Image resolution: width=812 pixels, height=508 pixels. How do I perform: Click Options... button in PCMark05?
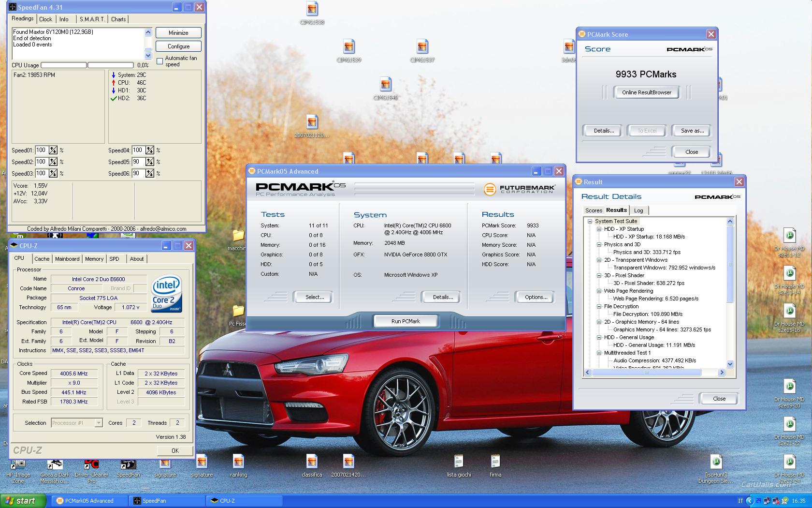536,297
